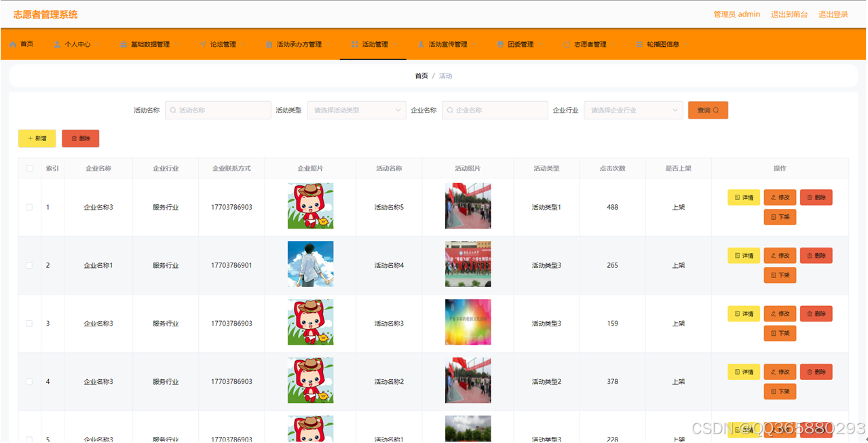
Task: Click the 查询 search button
Action: click(708, 110)
